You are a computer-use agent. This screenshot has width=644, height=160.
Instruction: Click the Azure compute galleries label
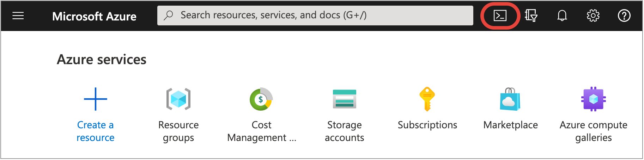594,131
